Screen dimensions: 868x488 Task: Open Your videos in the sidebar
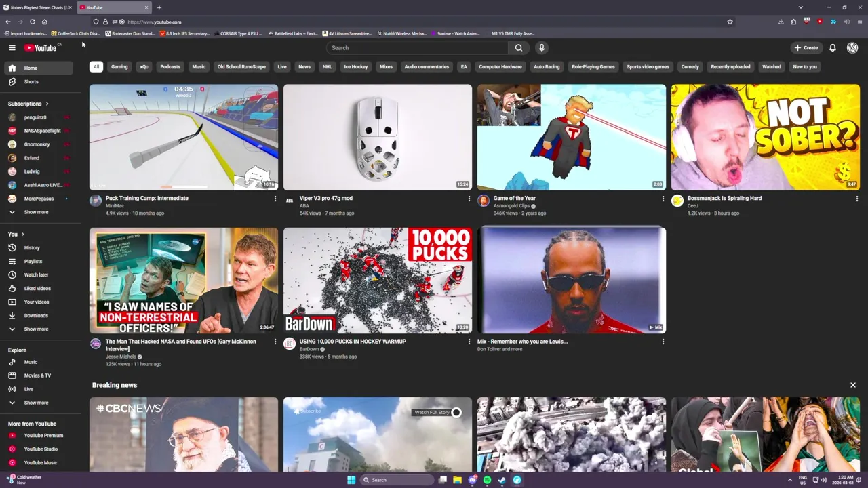click(x=38, y=302)
